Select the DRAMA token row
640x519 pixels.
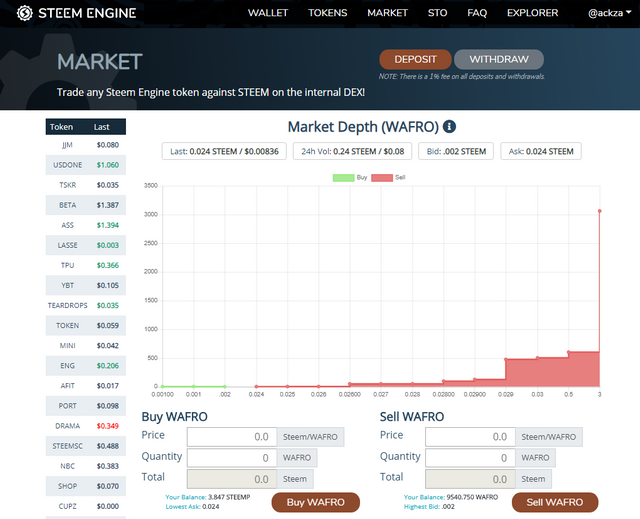pyautogui.click(x=86, y=426)
